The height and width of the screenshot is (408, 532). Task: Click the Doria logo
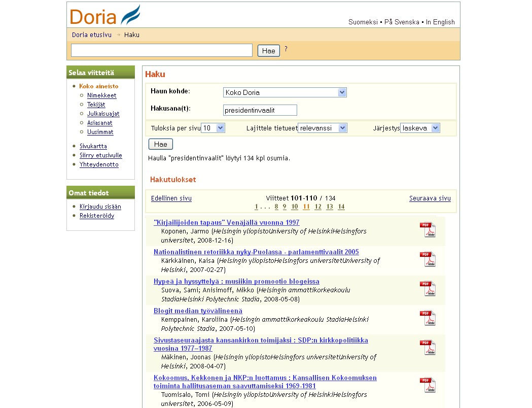click(105, 16)
